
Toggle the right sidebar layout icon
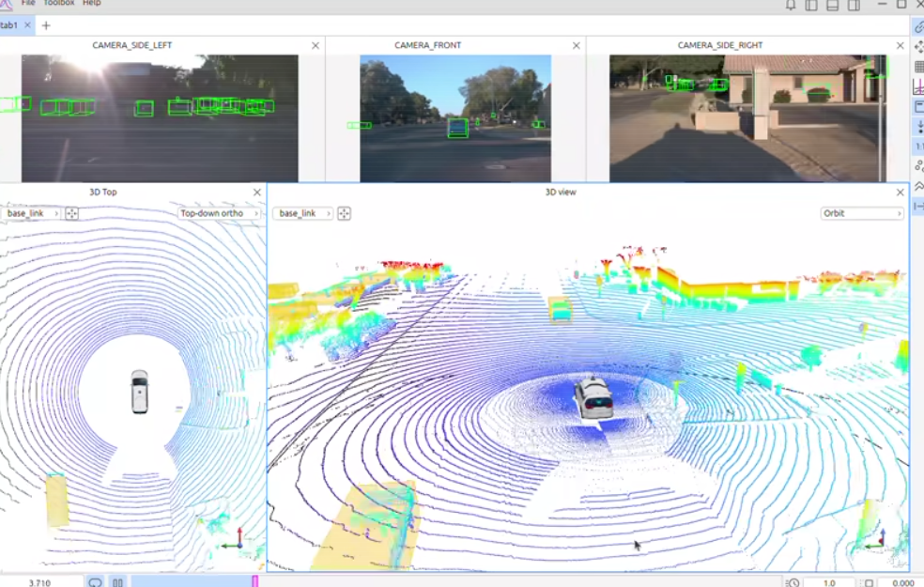coord(854,5)
